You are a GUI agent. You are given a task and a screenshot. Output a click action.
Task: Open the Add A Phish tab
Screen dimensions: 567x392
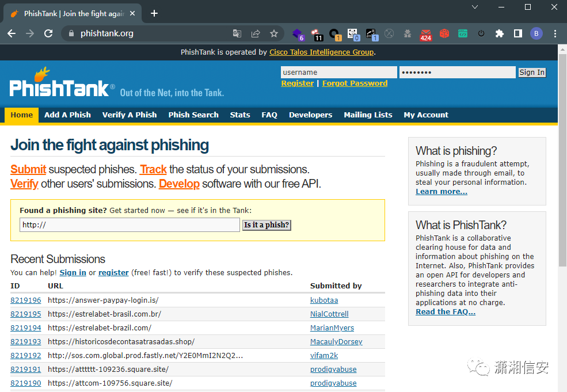[67, 115]
